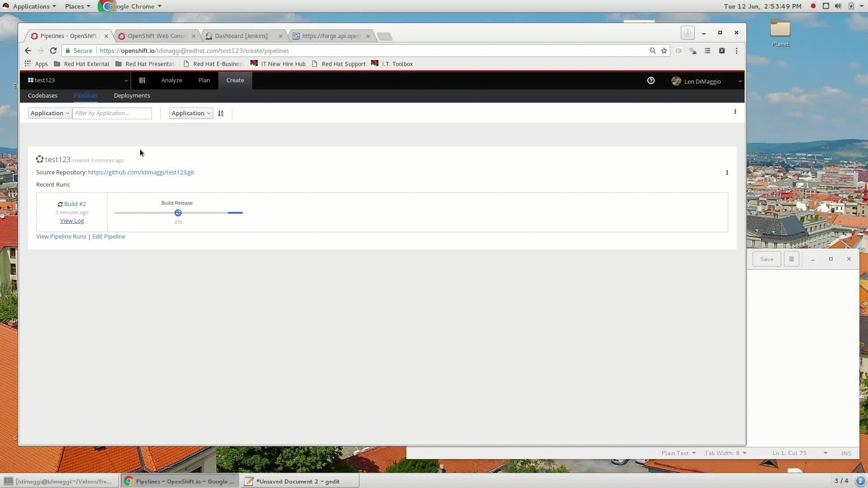Image resolution: width=868 pixels, height=488 pixels.
Task: Expand the Application filter type dropdown
Action: click(50, 113)
